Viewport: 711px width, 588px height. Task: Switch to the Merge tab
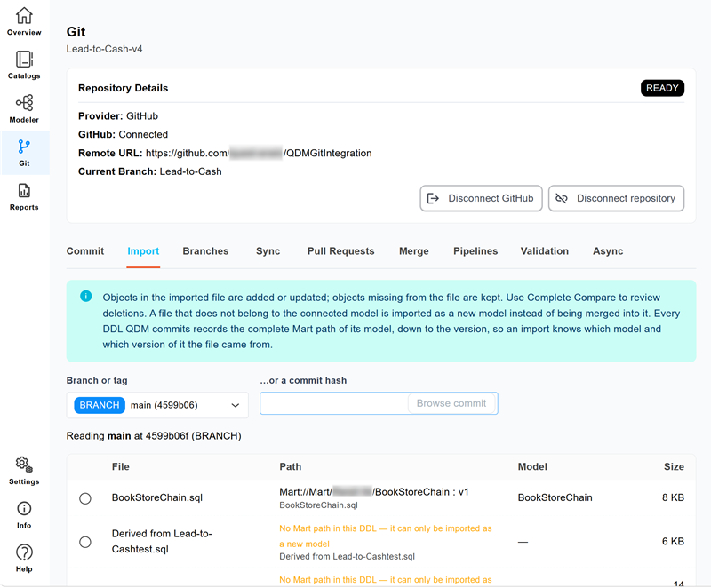tap(414, 251)
